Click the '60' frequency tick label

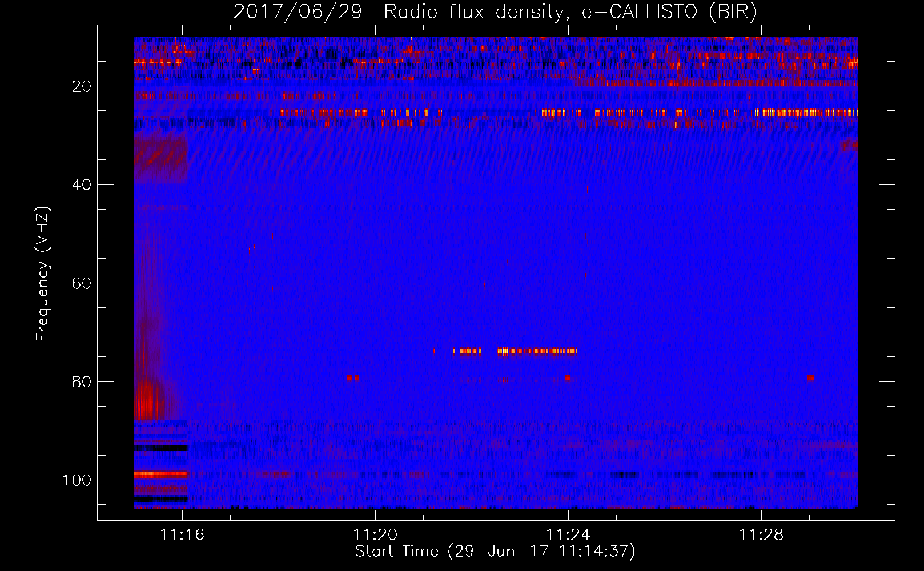click(x=82, y=283)
